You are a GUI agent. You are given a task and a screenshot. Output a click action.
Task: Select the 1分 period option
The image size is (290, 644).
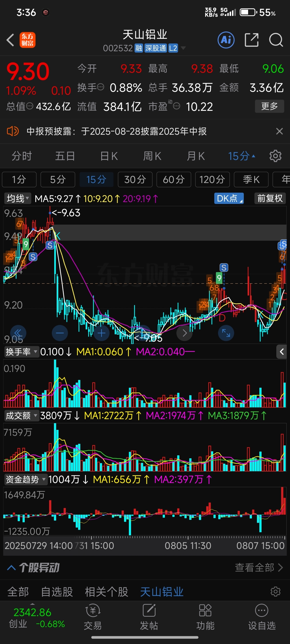point(19,180)
